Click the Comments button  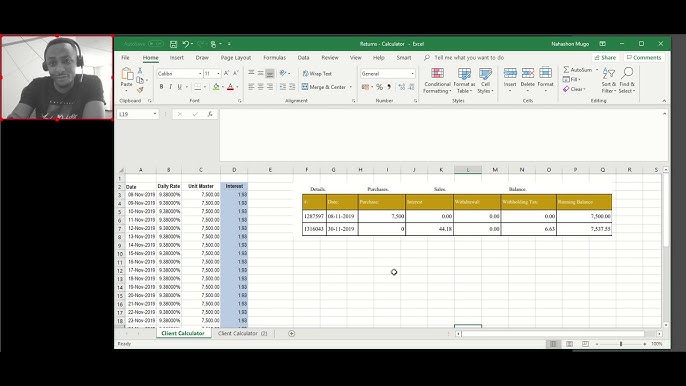click(x=644, y=57)
